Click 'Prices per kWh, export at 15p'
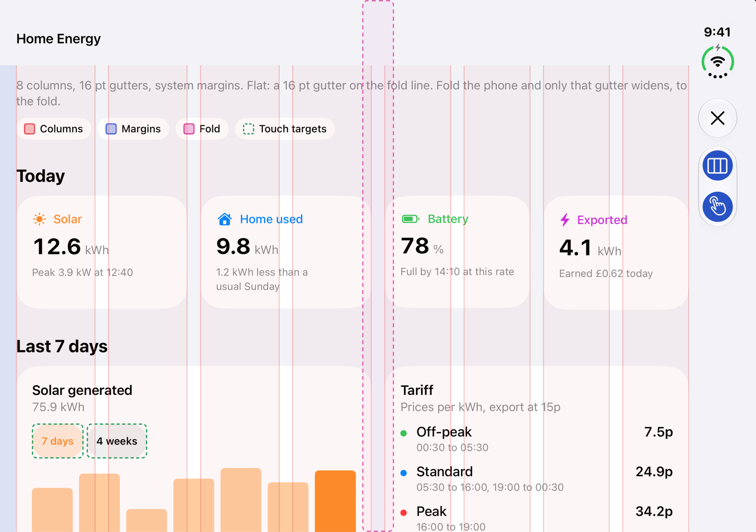Screen dimensions: 756x532 click(481, 407)
